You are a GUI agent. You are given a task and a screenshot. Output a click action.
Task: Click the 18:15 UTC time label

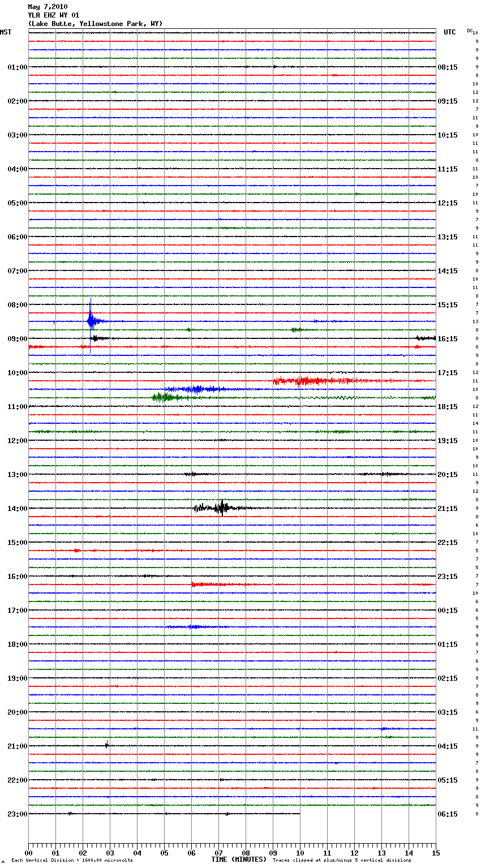click(448, 407)
